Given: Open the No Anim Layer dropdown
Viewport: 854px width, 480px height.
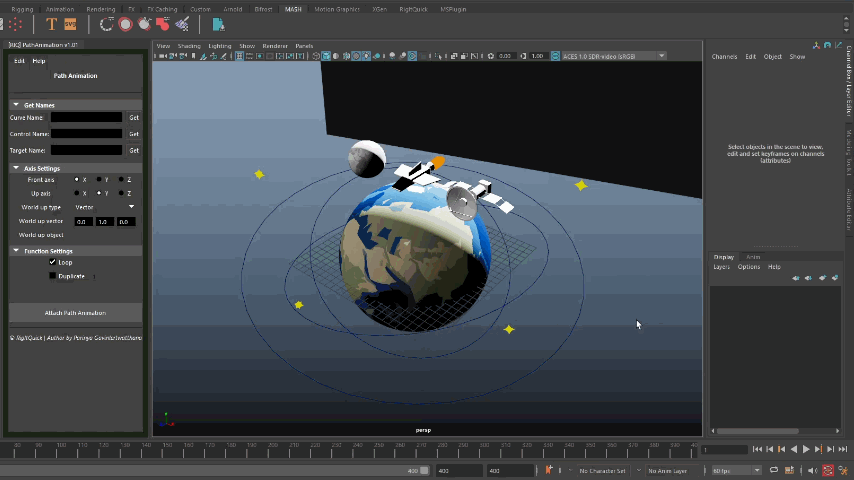Looking at the screenshot, I should click(672, 471).
